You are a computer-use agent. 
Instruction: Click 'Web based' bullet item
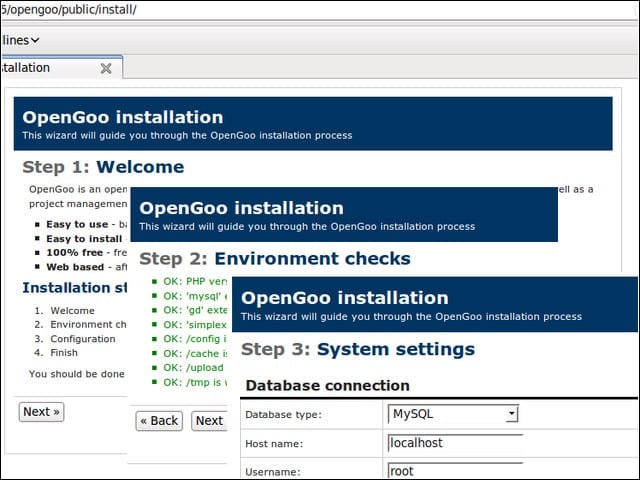pyautogui.click(x=82, y=267)
